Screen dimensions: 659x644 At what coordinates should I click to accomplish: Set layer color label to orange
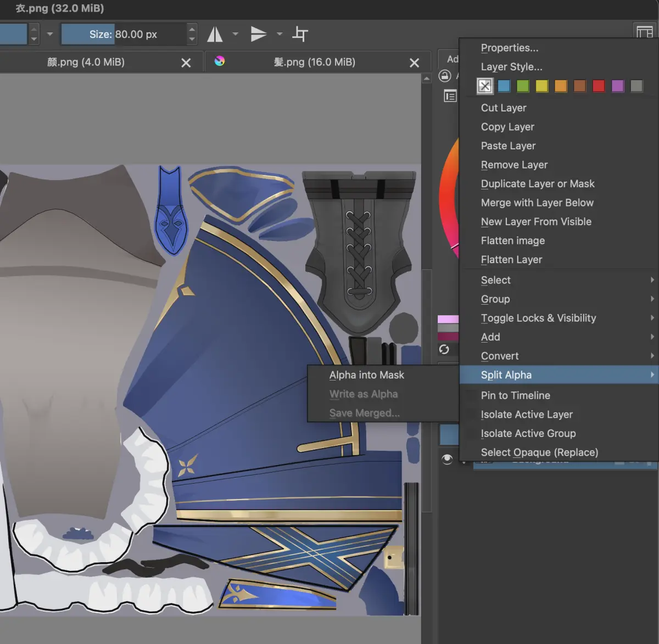coord(561,86)
